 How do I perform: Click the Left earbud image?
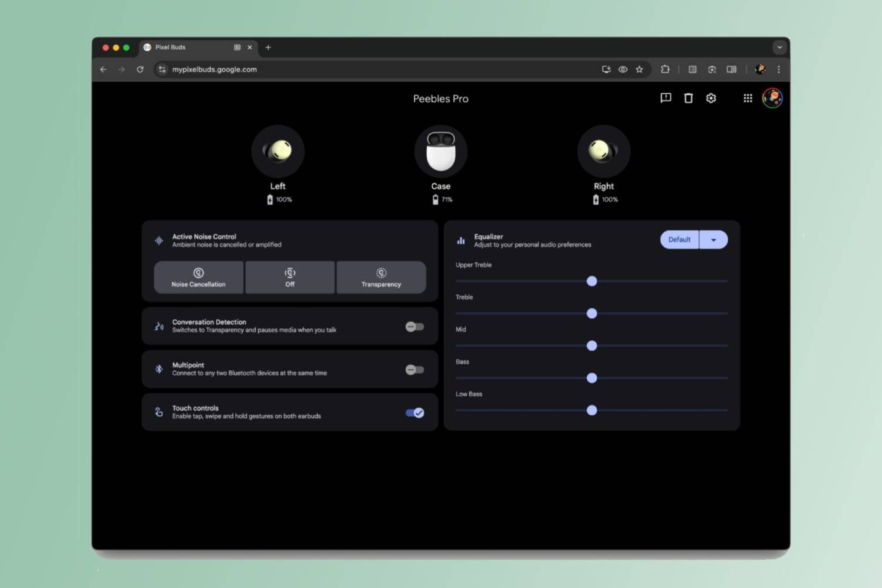(x=277, y=151)
